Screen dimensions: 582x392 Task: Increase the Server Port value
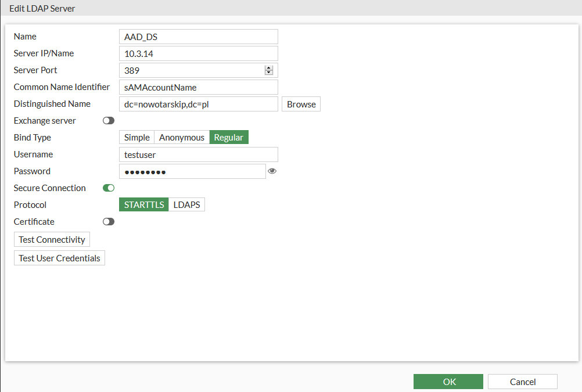(x=268, y=68)
